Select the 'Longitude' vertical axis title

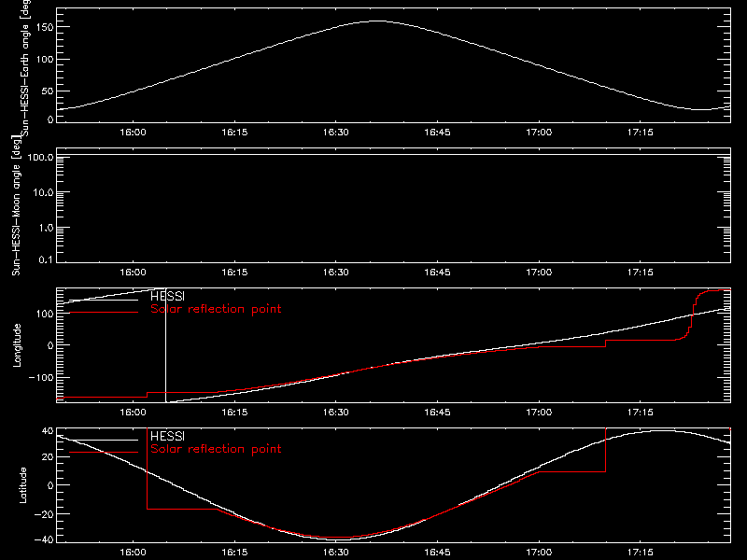click(x=17, y=345)
